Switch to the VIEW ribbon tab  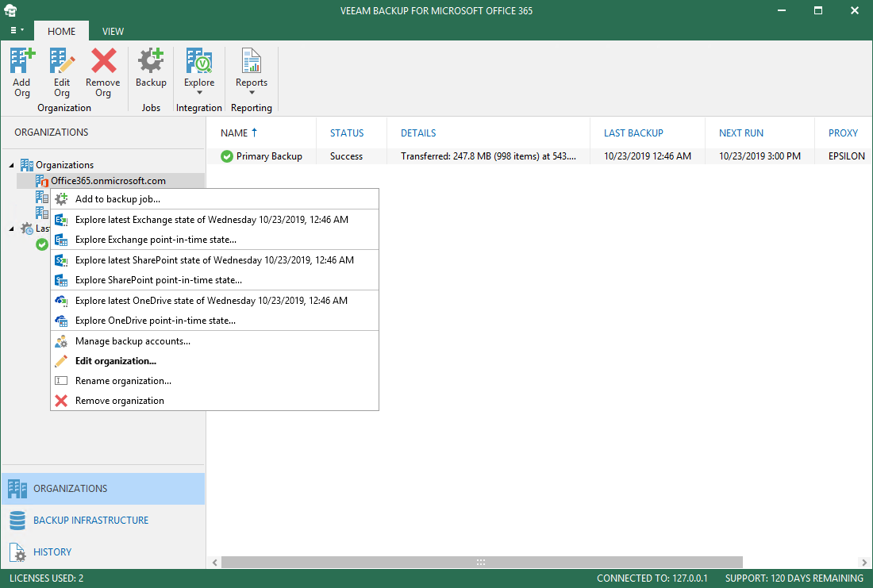pyautogui.click(x=113, y=31)
